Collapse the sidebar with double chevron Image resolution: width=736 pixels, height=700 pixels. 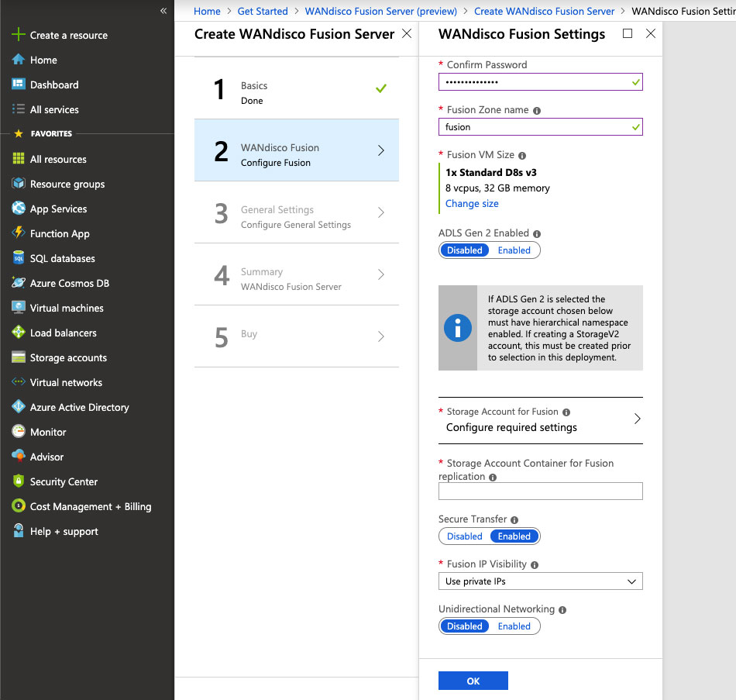tap(163, 10)
